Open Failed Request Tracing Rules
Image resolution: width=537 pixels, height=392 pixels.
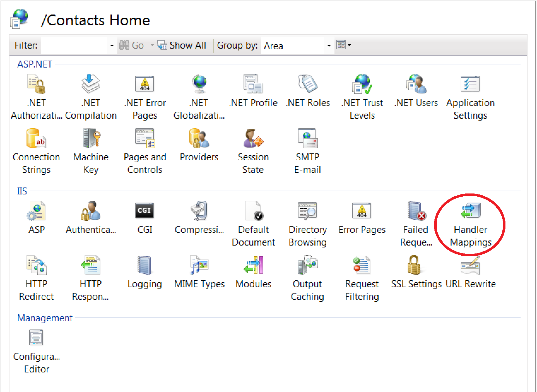(x=416, y=224)
